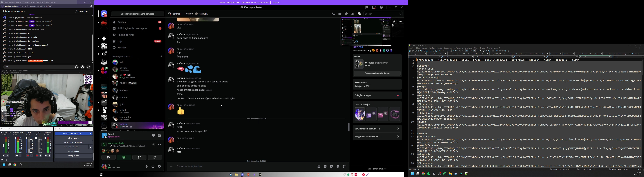Click Entrar na chamada de voz button
This screenshot has width=644, height=177.
point(377,73)
